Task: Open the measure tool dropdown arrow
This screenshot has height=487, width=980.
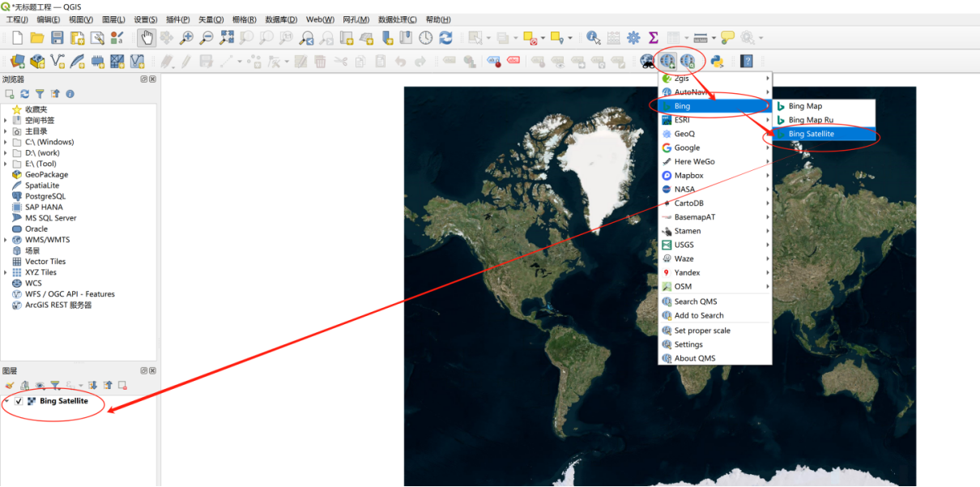Action: coord(714,38)
